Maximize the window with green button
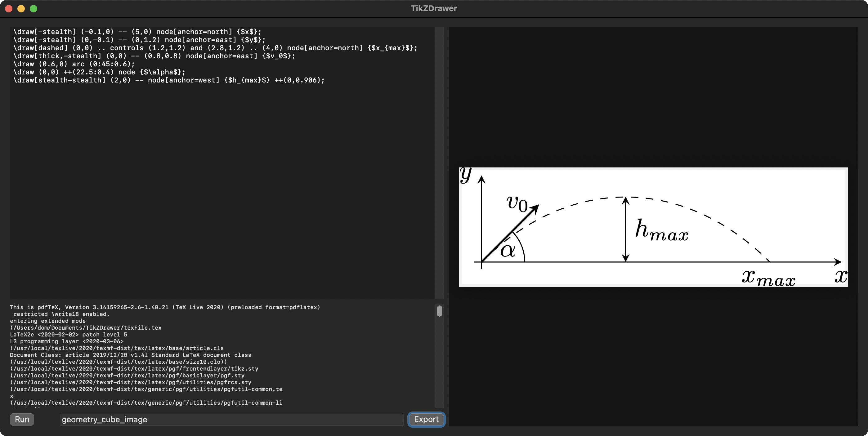The width and height of the screenshot is (868, 436). pyautogui.click(x=34, y=8)
